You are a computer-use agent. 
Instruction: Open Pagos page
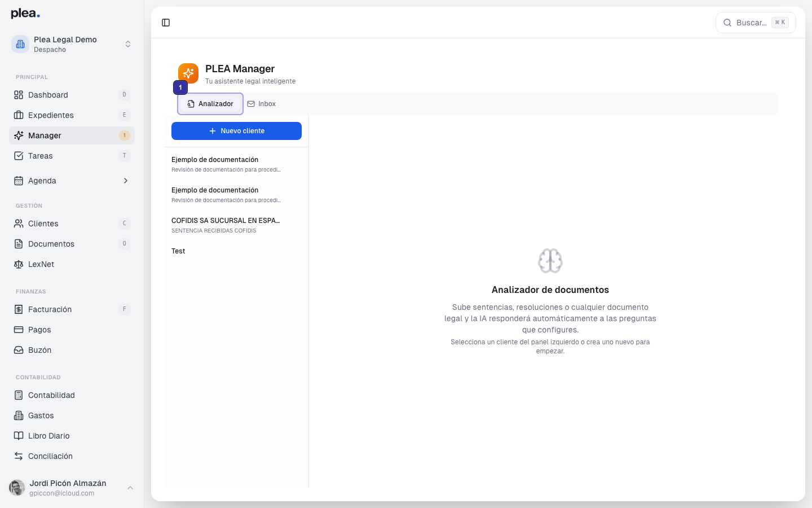tap(72, 330)
